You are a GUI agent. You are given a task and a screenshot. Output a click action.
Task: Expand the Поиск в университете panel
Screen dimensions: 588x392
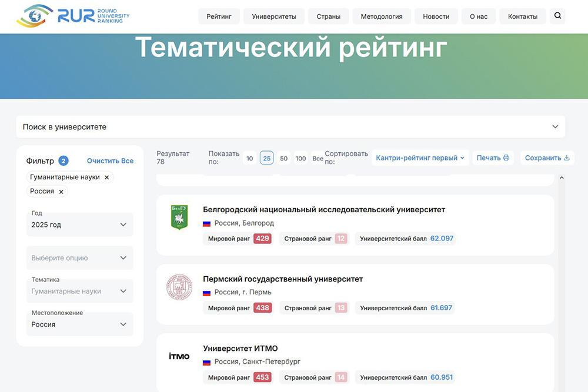(x=290, y=127)
